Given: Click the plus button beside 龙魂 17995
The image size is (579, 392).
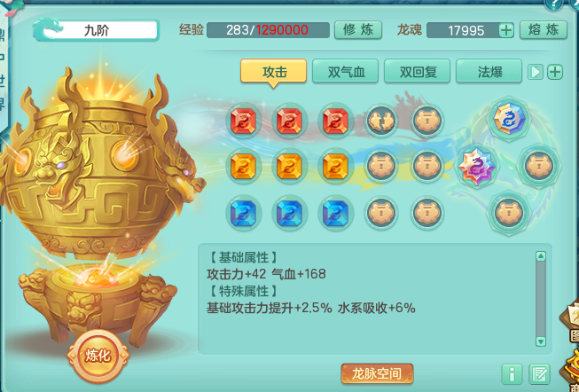Looking at the screenshot, I should [x=506, y=30].
